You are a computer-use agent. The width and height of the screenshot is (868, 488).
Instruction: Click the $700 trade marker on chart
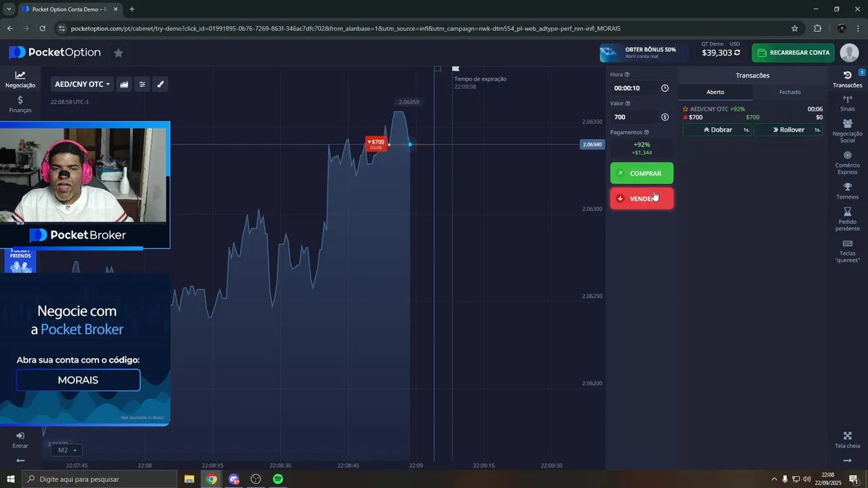[x=376, y=144]
